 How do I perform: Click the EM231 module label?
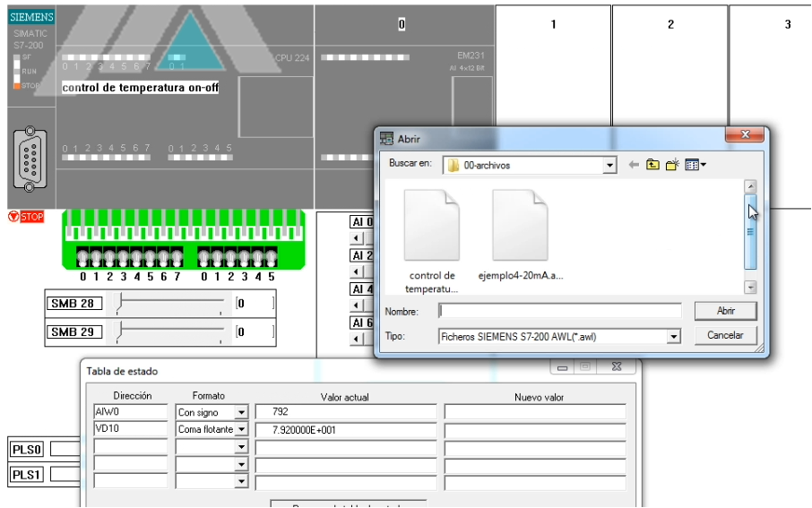[471, 56]
